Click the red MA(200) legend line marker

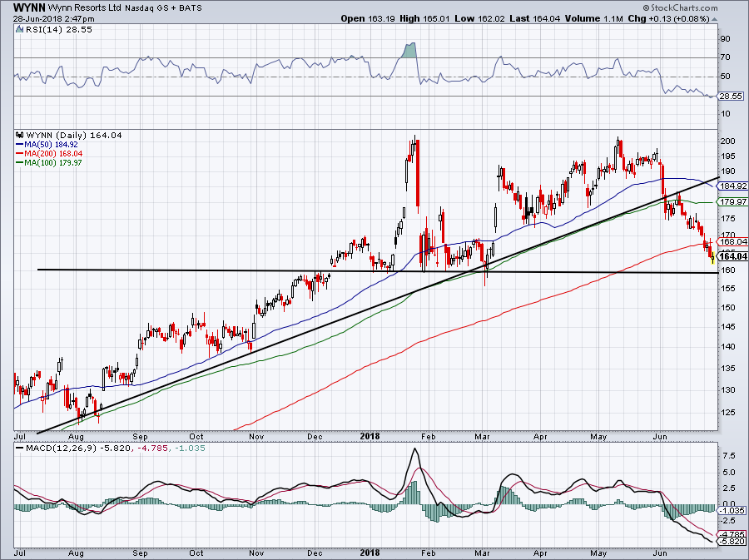[20, 153]
